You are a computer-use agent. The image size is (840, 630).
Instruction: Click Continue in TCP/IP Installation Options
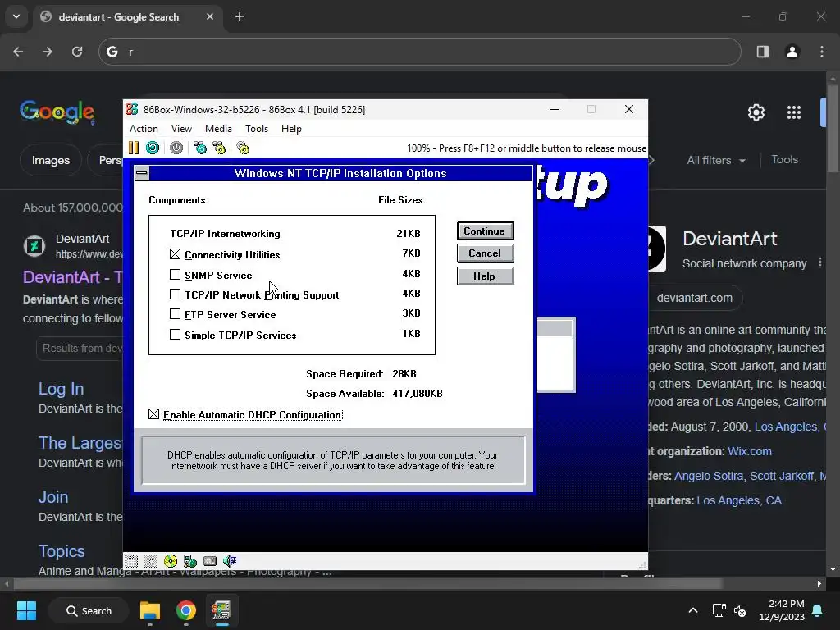(x=485, y=231)
